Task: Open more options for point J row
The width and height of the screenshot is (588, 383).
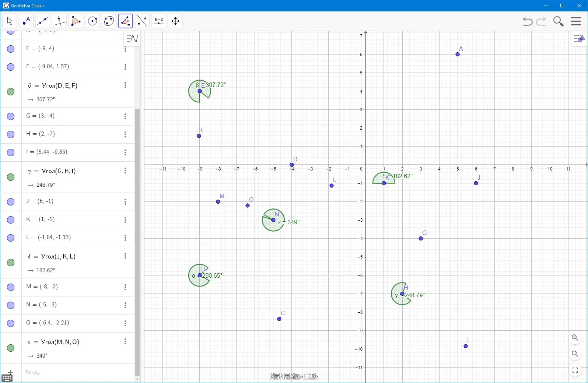Action: (x=125, y=202)
